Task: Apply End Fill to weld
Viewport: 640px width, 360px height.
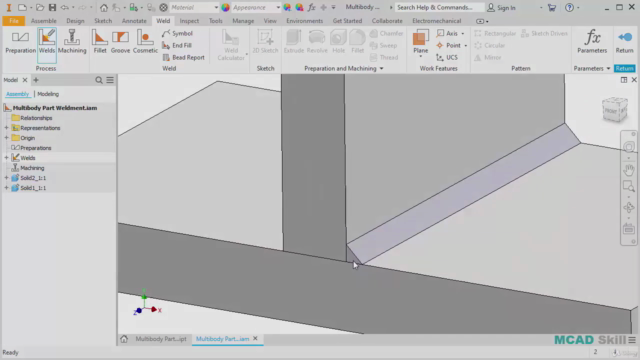Action: tap(177, 45)
